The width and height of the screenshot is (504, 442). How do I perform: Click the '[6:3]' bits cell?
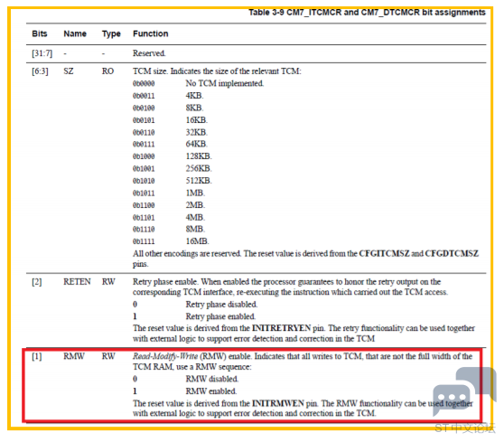(40, 71)
